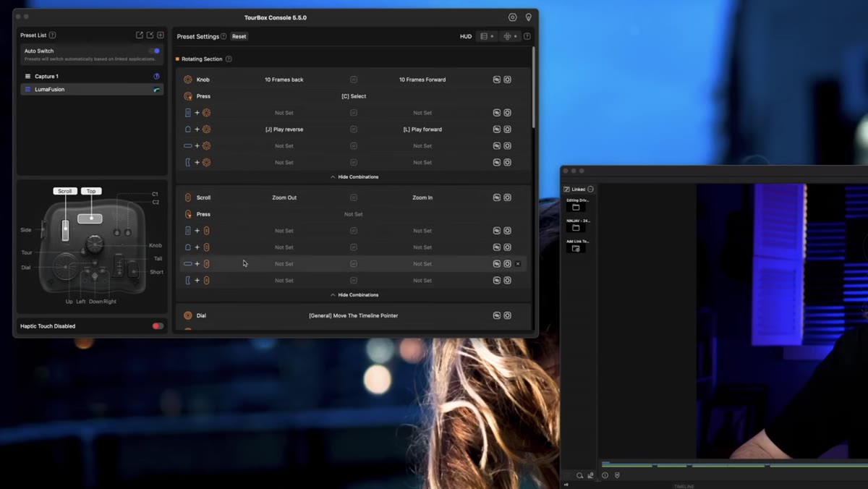This screenshot has width=868, height=489.
Task: Select the Capture 1 preset
Action: pyautogui.click(x=92, y=76)
